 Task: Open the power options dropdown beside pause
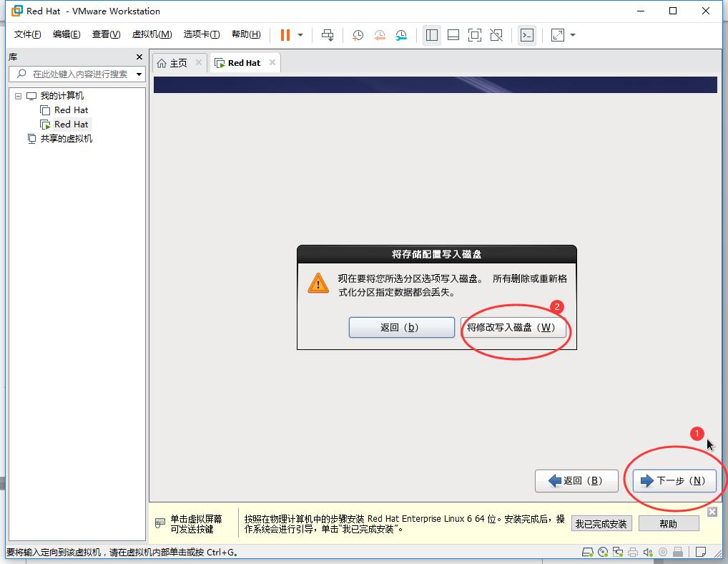click(x=300, y=35)
